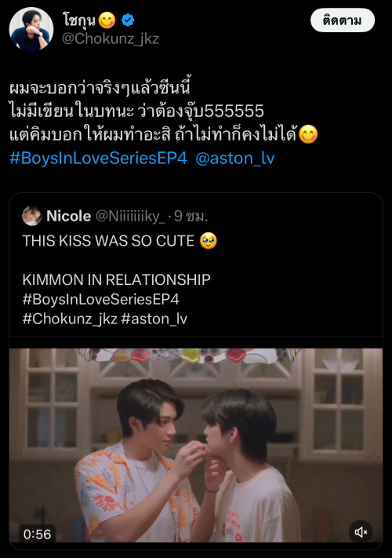Click the KIMMON IN RELATIONSHIP text line
The width and height of the screenshot is (392, 558).
coord(116,279)
